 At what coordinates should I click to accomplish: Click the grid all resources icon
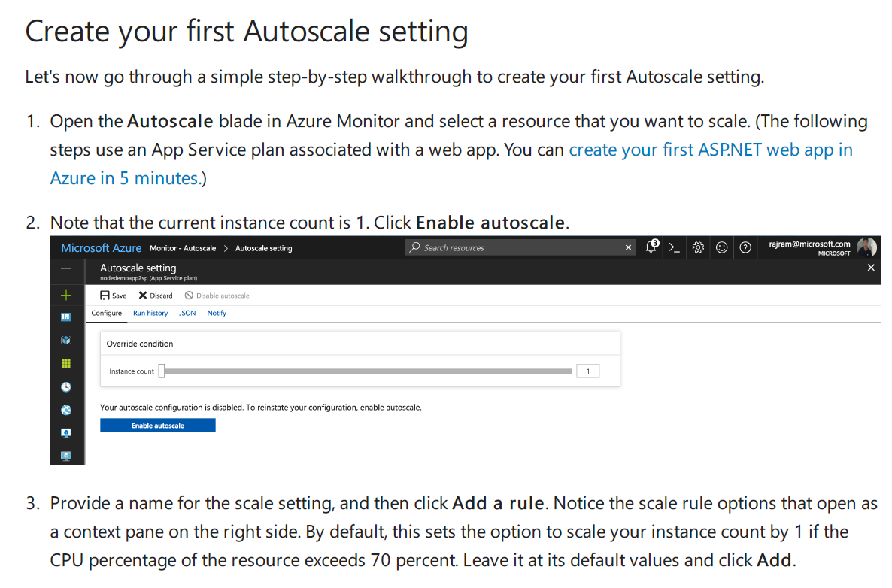point(66,364)
